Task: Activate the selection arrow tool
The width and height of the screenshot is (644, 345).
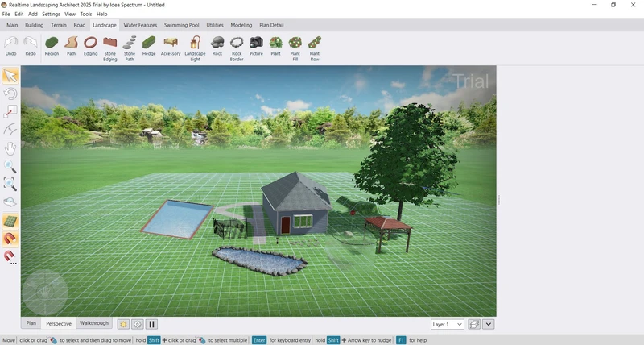Action: [10, 76]
